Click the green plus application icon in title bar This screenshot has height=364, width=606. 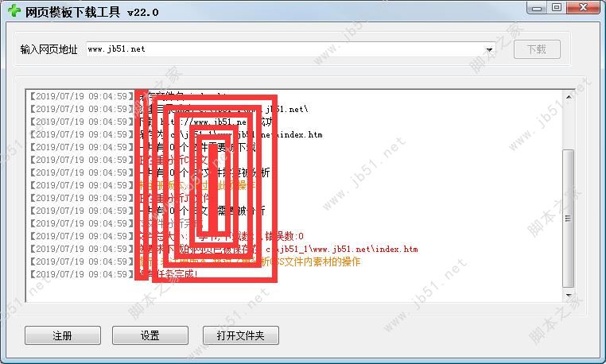[14, 11]
